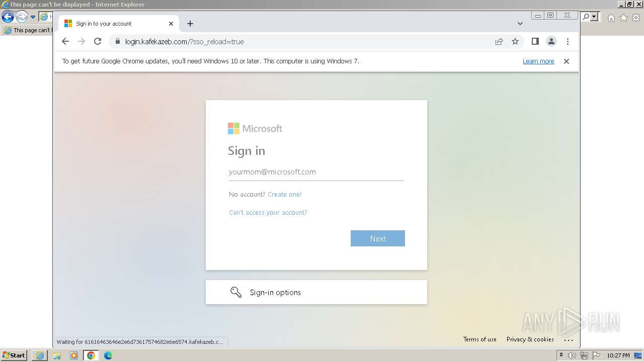644x362 pixels.
Task: Click Internet Explorer search magnifier
Action: click(586, 17)
